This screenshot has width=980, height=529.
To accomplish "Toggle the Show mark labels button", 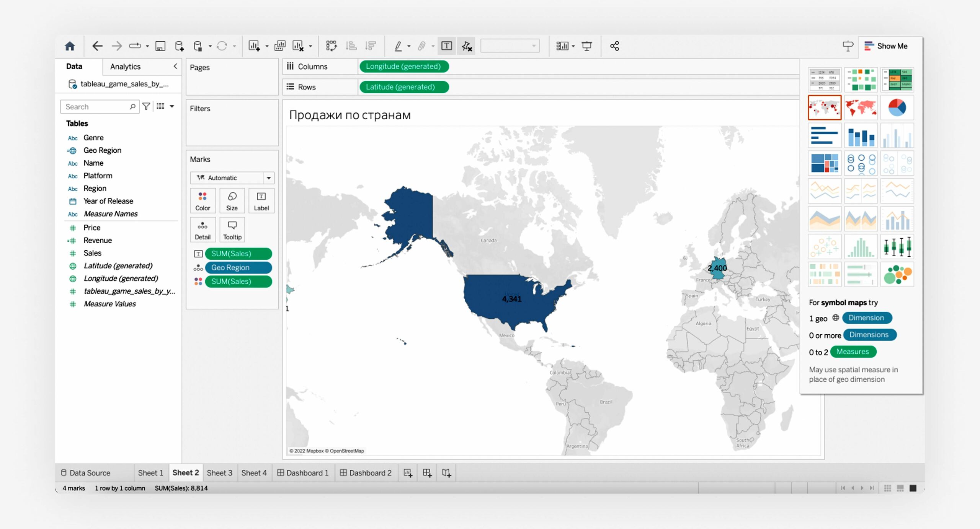I will [446, 46].
